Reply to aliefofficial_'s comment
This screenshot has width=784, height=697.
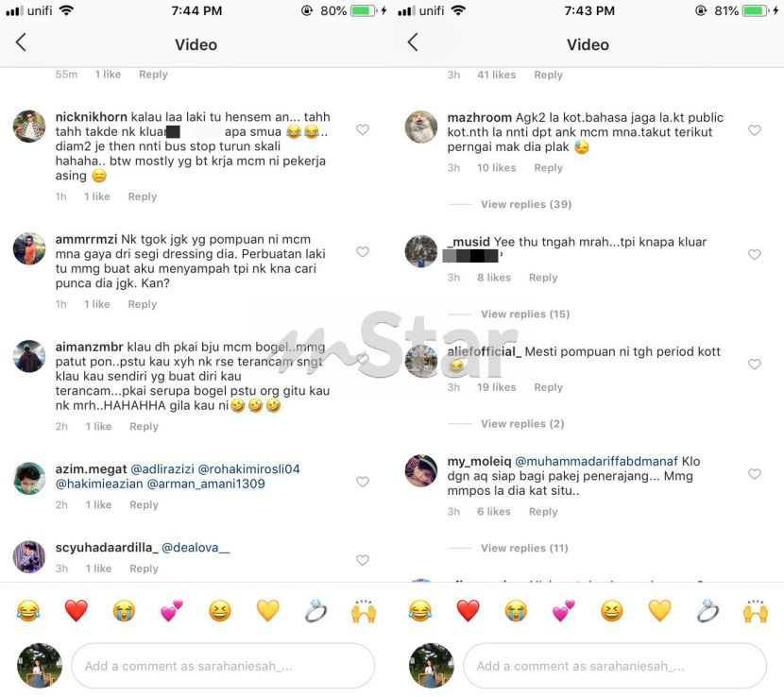[549, 387]
